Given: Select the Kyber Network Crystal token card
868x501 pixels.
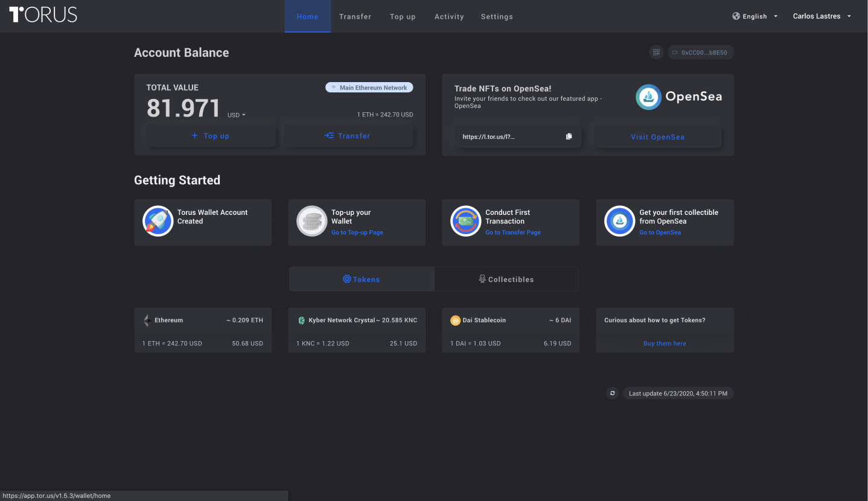Looking at the screenshot, I should [x=357, y=330].
